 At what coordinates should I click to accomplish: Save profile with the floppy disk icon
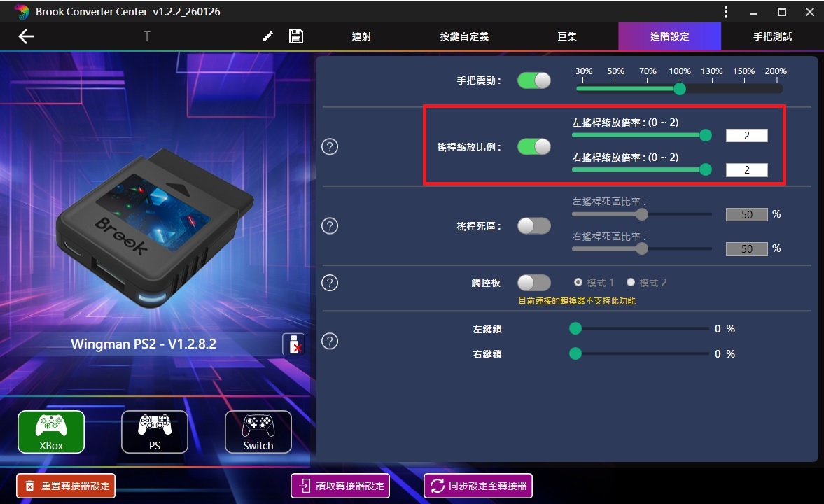[296, 36]
